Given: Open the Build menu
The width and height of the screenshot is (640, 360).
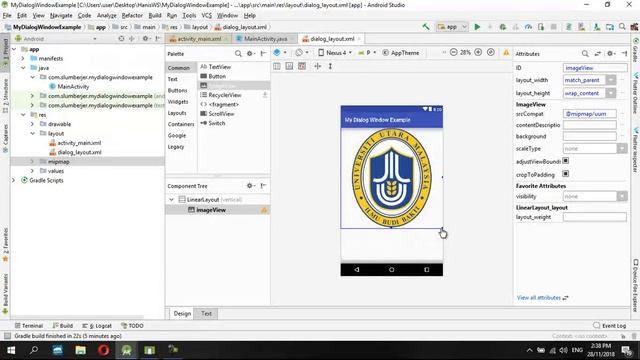Looking at the screenshot, I should pyautogui.click(x=155, y=16).
